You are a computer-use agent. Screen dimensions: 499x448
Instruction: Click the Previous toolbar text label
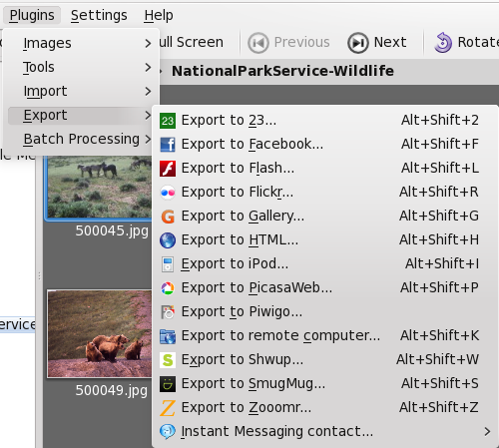coord(302,42)
